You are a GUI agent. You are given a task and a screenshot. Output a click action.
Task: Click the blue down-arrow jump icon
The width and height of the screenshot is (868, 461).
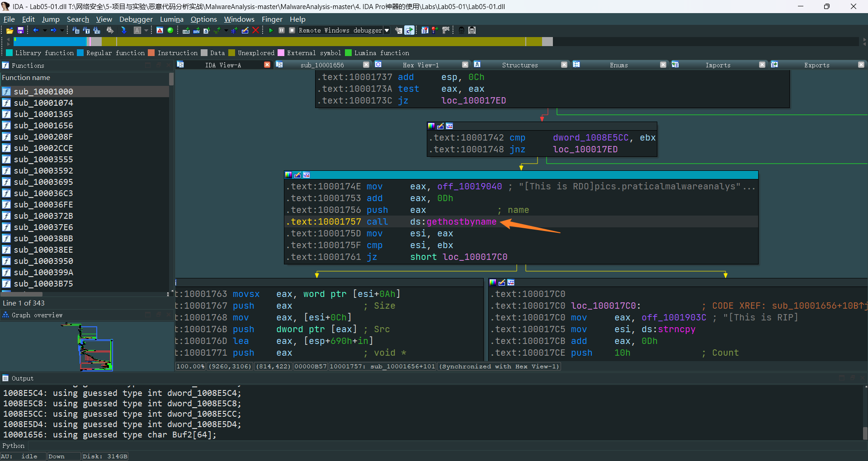click(x=124, y=30)
